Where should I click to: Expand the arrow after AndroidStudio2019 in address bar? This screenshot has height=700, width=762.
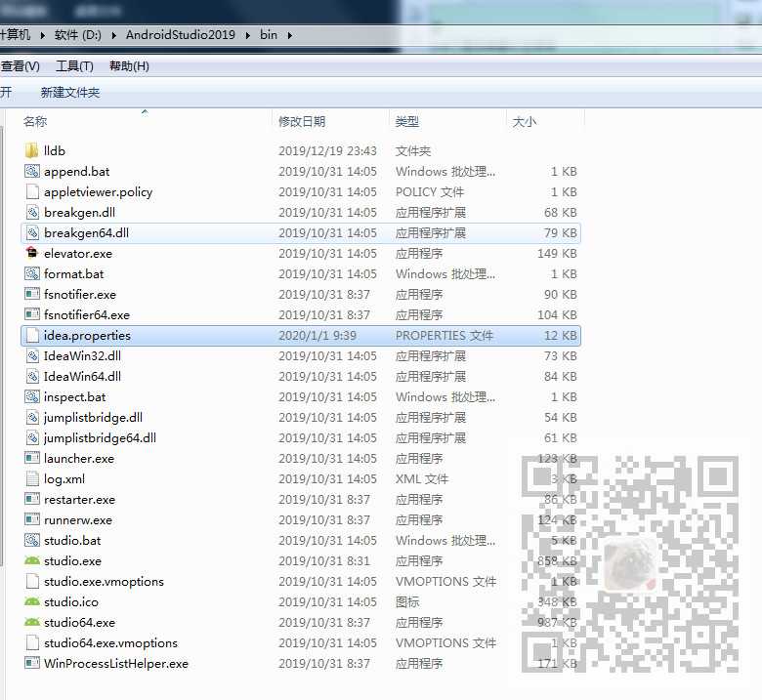point(248,35)
